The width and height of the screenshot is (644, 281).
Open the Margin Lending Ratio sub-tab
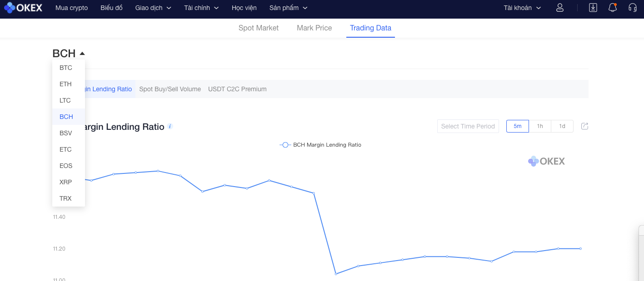point(110,89)
